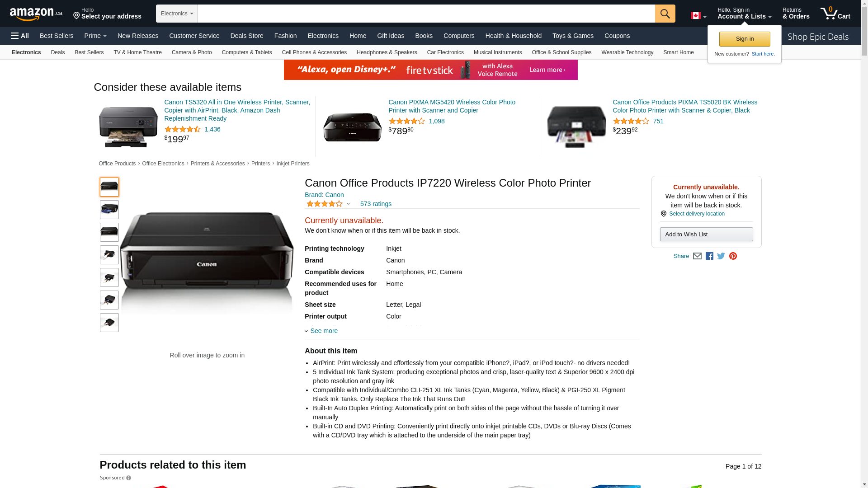Open the Deals Store nav item
868x488 pixels.
[x=247, y=36]
